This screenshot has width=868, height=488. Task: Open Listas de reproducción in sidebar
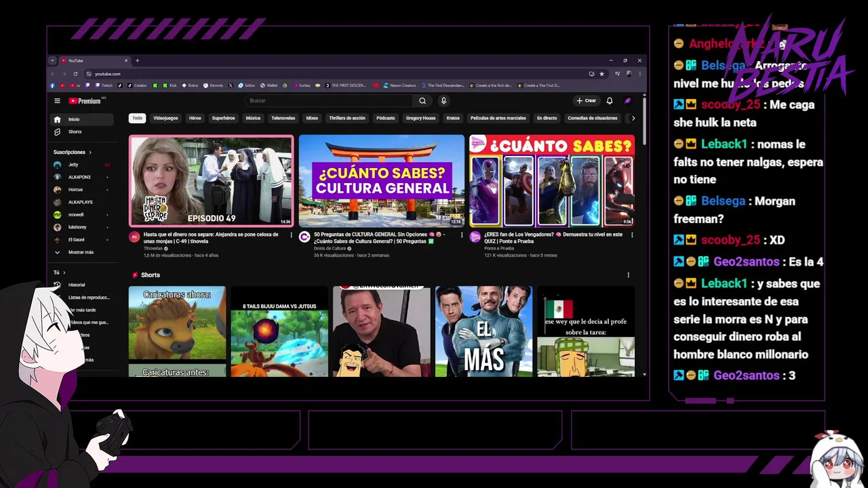point(83,298)
